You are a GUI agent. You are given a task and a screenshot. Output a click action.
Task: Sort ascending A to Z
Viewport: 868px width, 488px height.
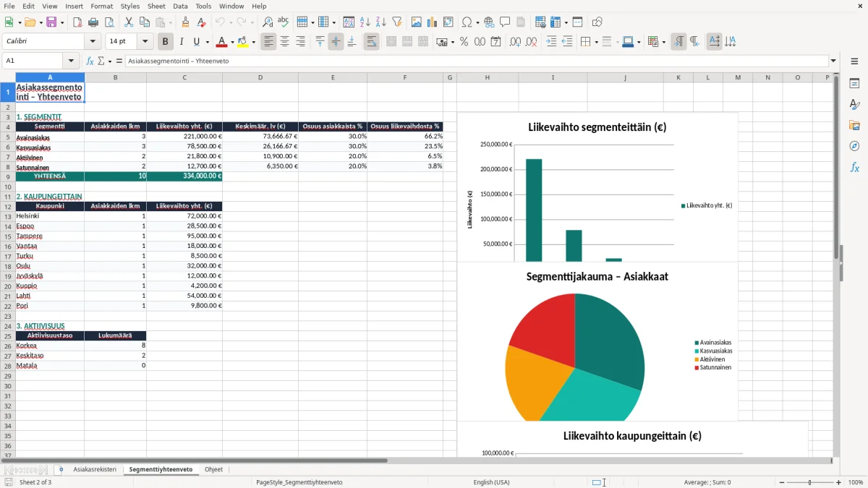click(x=365, y=22)
